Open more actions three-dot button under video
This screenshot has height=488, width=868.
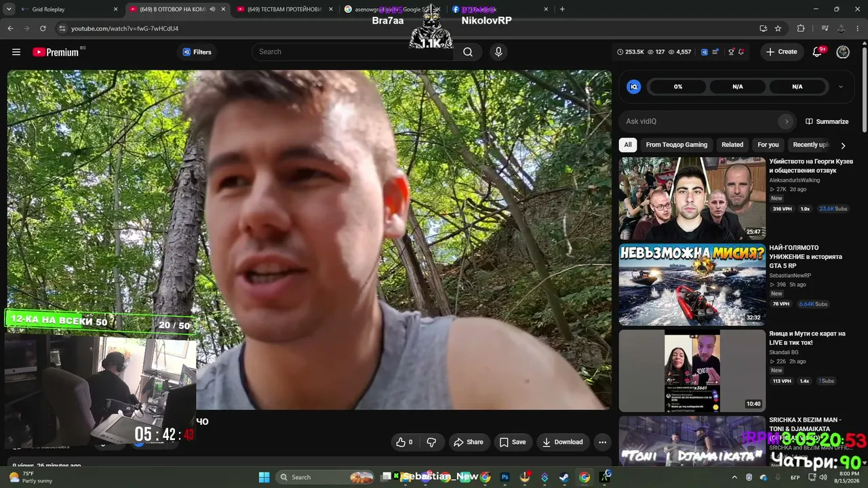602,442
